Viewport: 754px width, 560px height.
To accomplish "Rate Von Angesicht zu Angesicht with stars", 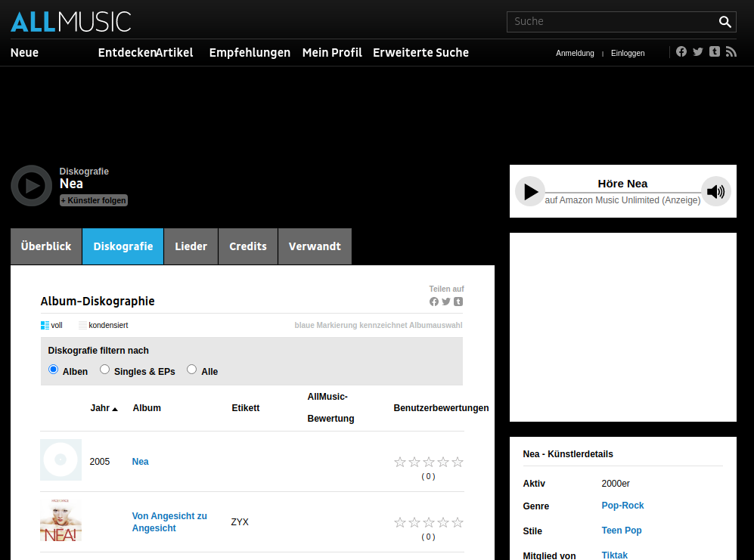I will tap(429, 522).
